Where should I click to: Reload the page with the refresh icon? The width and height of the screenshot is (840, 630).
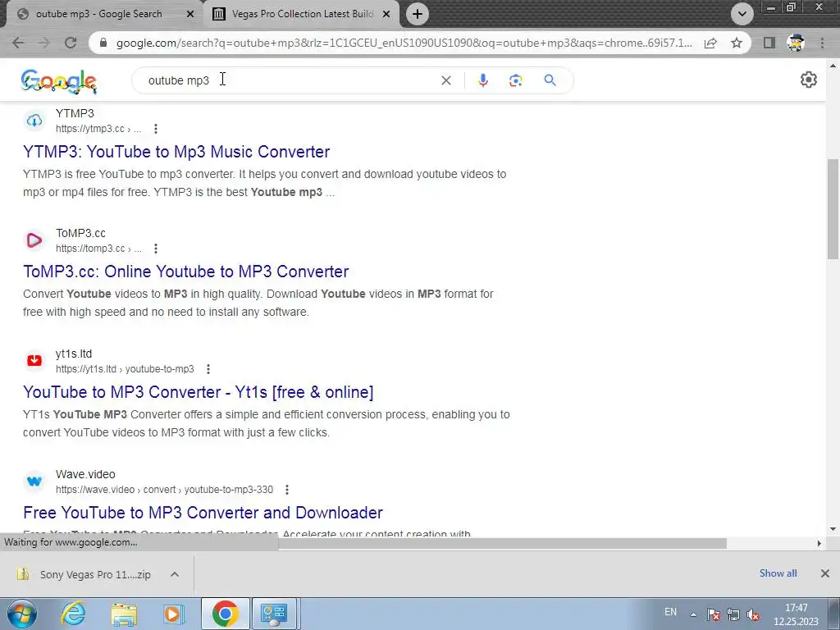71,43
